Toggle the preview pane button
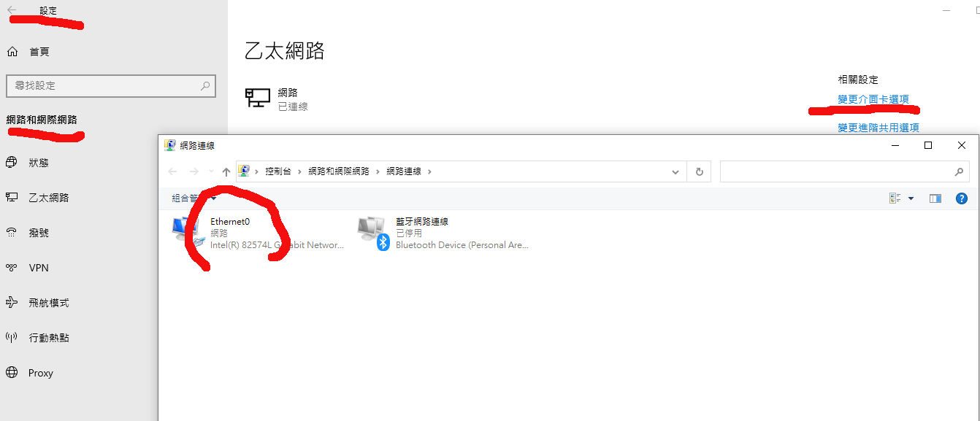Viewport: 980px width, 421px height. pyautogui.click(x=935, y=198)
